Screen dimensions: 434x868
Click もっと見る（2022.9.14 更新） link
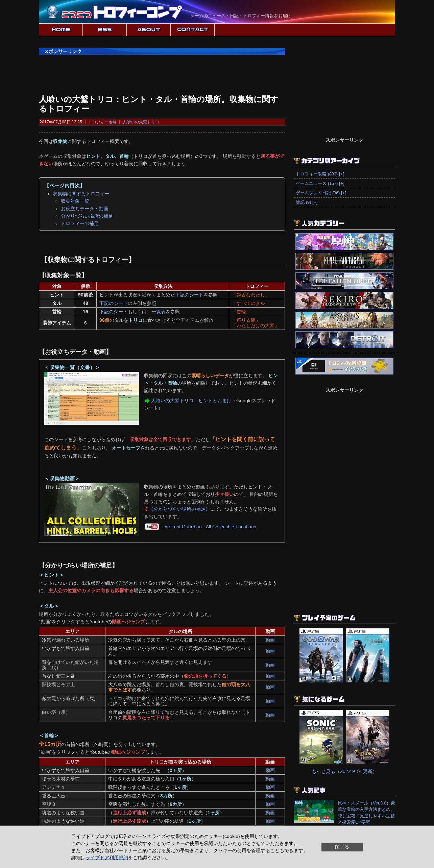(x=344, y=771)
